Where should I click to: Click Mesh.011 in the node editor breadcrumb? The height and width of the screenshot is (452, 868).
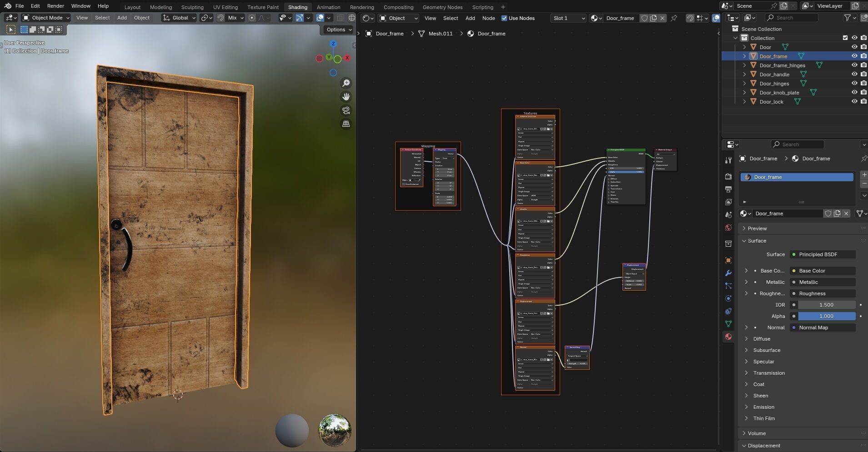click(440, 34)
